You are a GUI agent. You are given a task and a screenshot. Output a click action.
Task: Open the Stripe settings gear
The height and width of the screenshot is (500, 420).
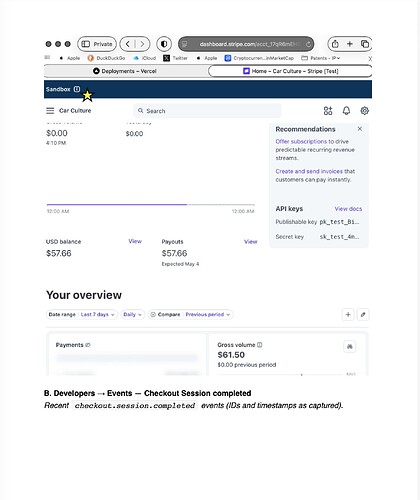pyautogui.click(x=365, y=111)
